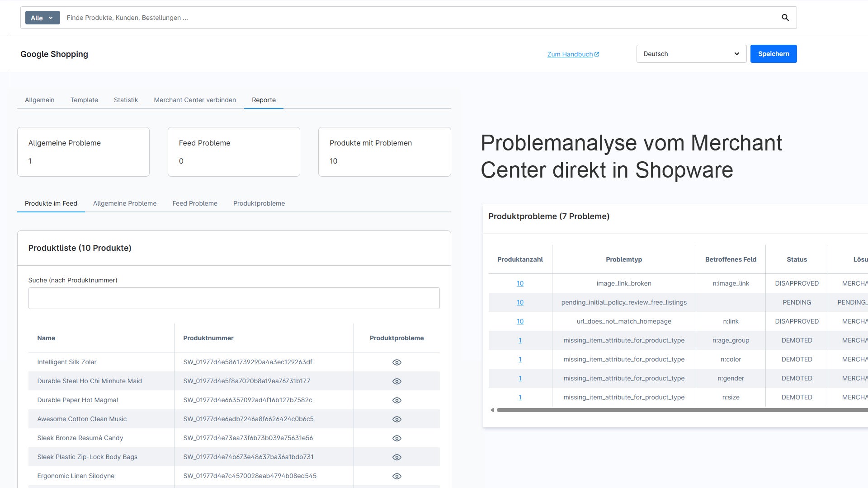The width and height of the screenshot is (868, 488).
Task: Switch to Allgemeine Probleme sub-tab
Action: (x=125, y=203)
